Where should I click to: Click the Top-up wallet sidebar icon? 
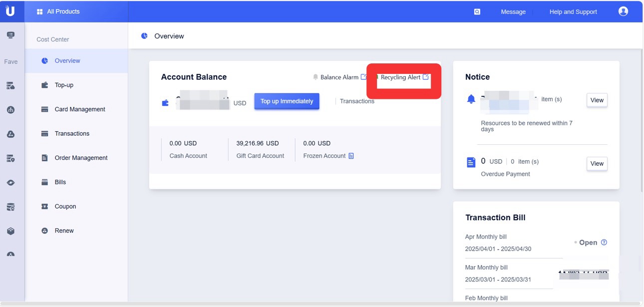tap(44, 85)
